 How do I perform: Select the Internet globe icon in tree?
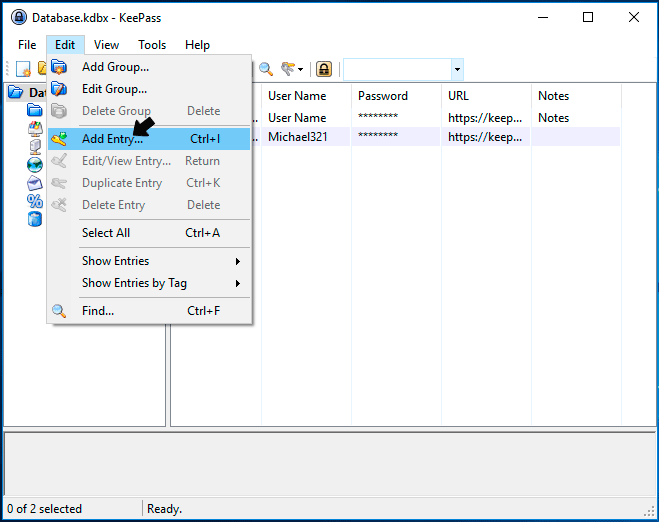(35, 165)
